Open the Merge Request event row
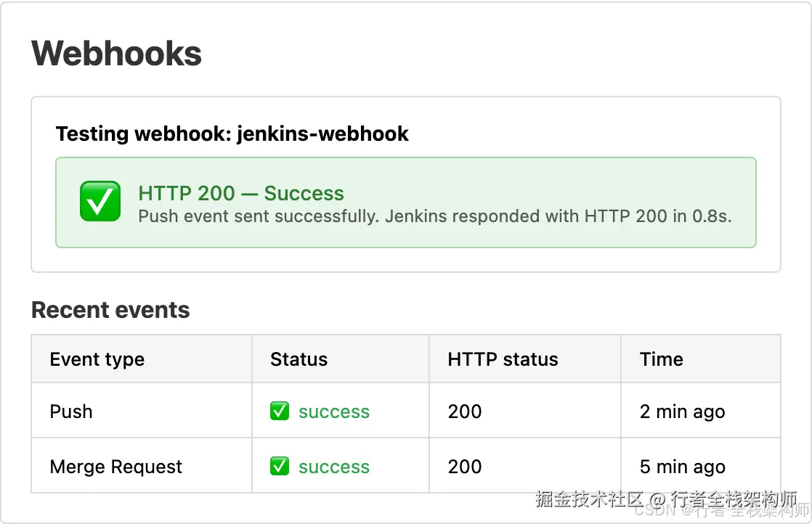Viewport: 812px width, 524px height. (x=406, y=465)
